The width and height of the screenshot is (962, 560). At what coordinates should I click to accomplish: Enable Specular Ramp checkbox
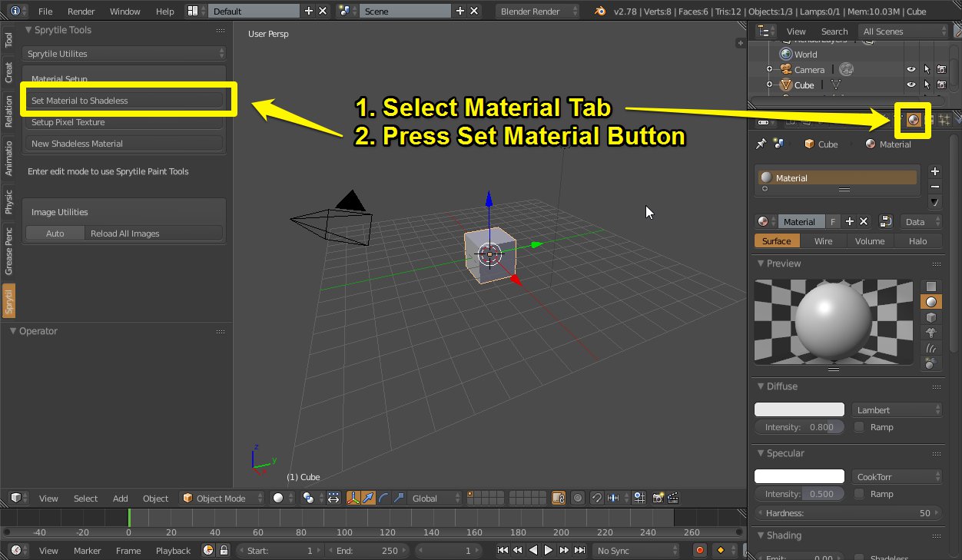click(x=859, y=494)
